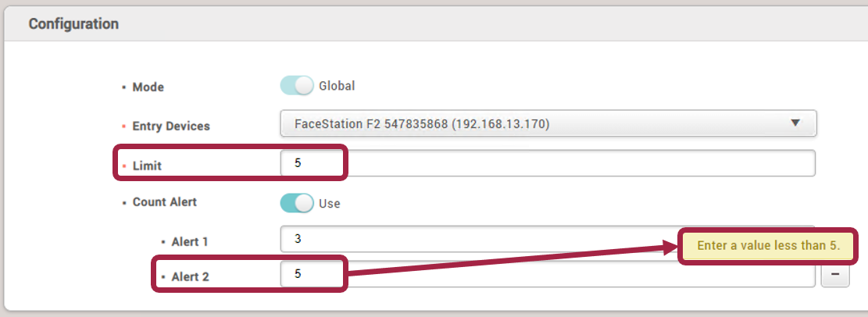Focus the Alert 1 value field
The width and height of the screenshot is (868, 317).
[x=469, y=239]
